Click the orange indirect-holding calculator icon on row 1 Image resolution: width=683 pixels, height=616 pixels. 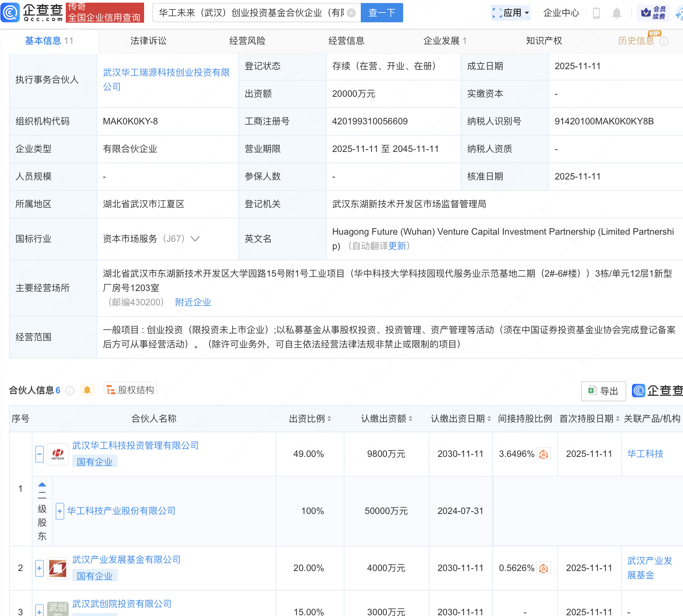pos(543,454)
